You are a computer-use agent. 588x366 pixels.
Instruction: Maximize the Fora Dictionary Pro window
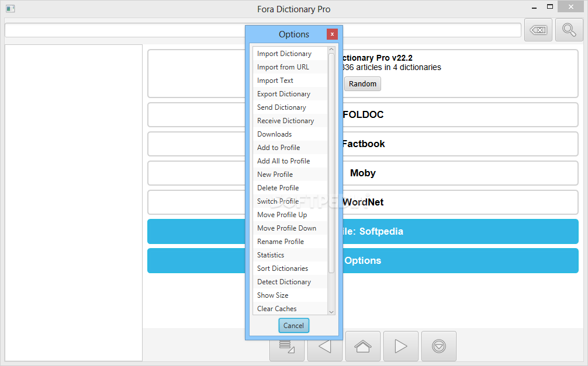point(550,7)
